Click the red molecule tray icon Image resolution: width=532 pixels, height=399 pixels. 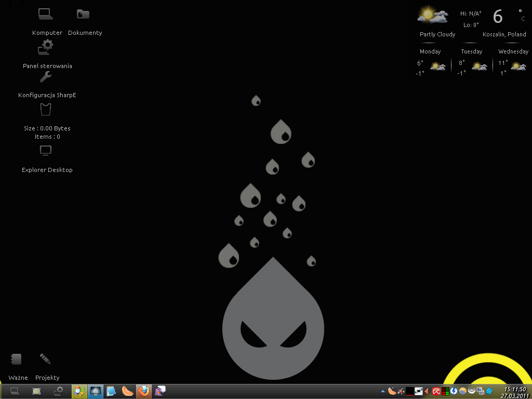pyautogui.click(x=401, y=391)
